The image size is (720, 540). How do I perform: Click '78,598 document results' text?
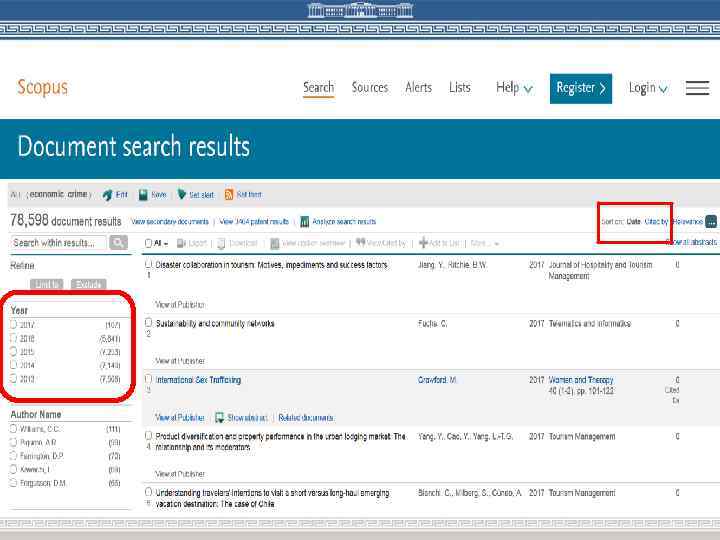(66, 221)
